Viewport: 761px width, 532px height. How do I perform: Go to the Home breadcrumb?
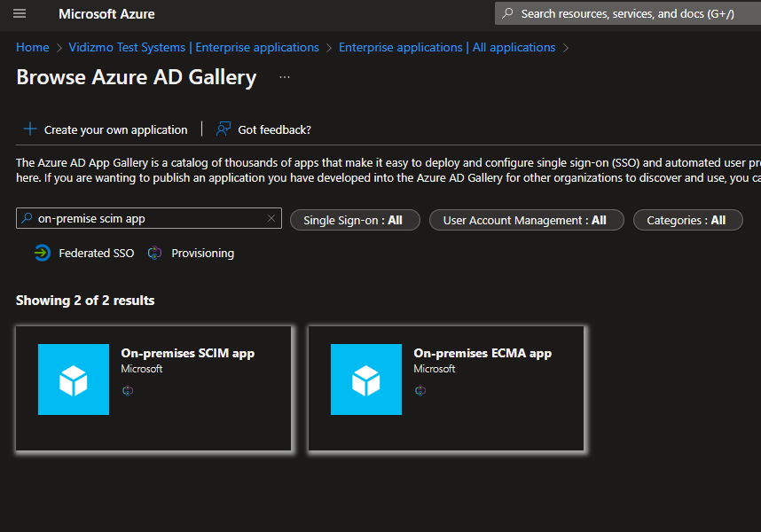(33, 48)
